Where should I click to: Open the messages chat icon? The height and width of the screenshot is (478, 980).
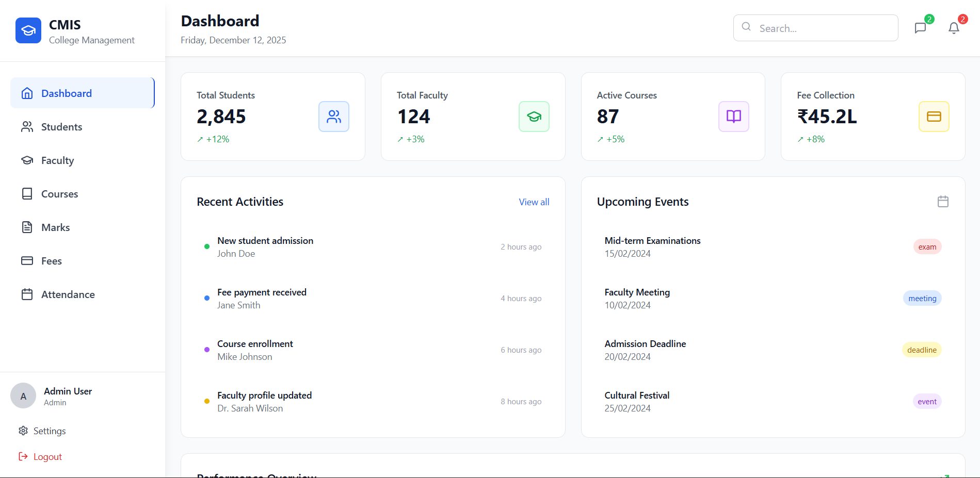tap(920, 28)
